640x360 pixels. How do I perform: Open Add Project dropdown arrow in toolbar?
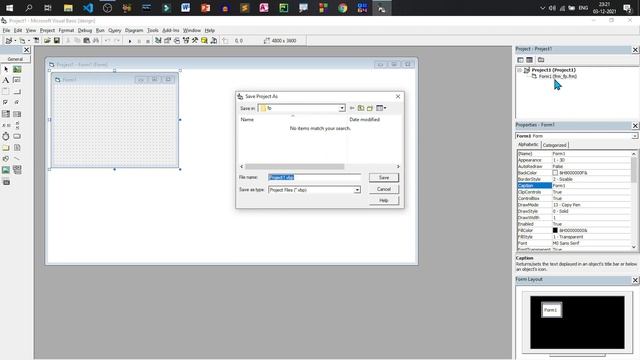15,41
